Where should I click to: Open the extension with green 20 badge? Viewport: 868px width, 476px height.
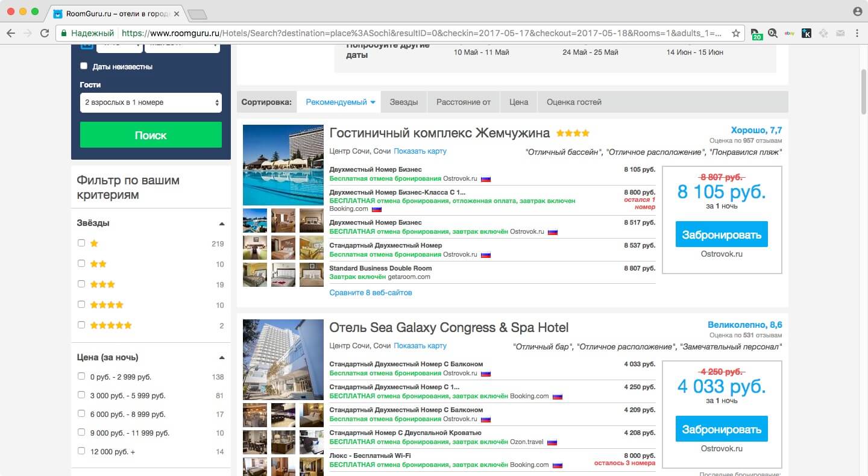(757, 34)
